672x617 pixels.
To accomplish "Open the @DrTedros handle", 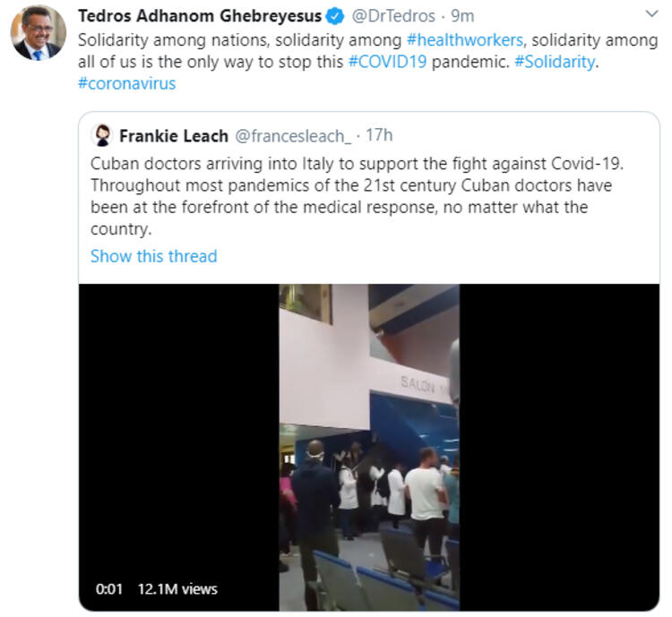I will tap(393, 16).
